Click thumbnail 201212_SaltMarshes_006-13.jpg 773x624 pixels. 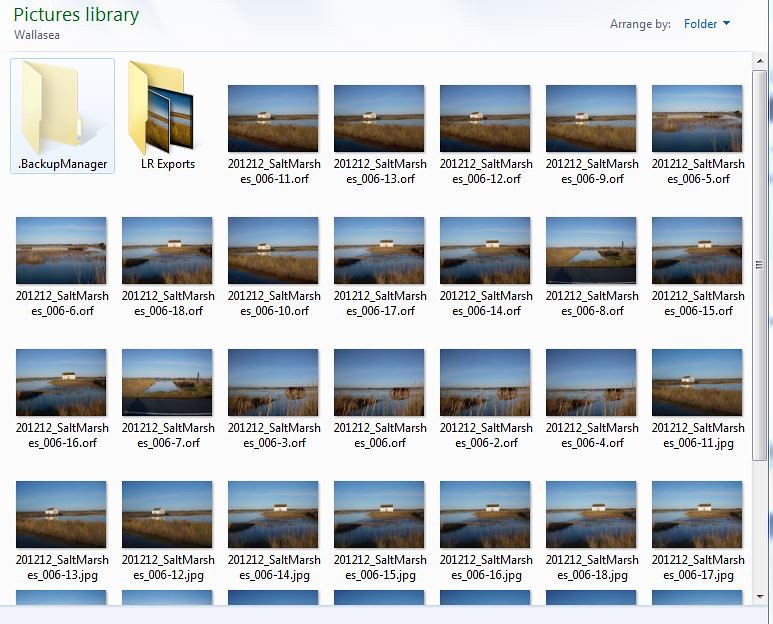coord(61,514)
